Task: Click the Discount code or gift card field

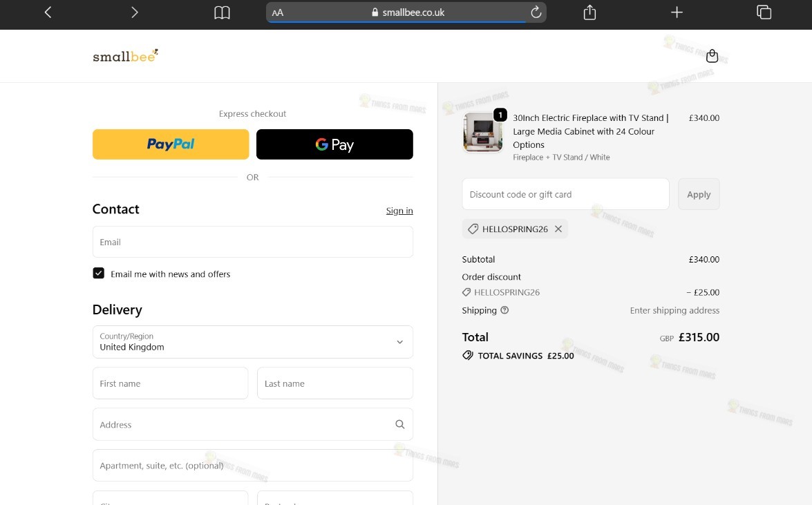Action: [565, 194]
